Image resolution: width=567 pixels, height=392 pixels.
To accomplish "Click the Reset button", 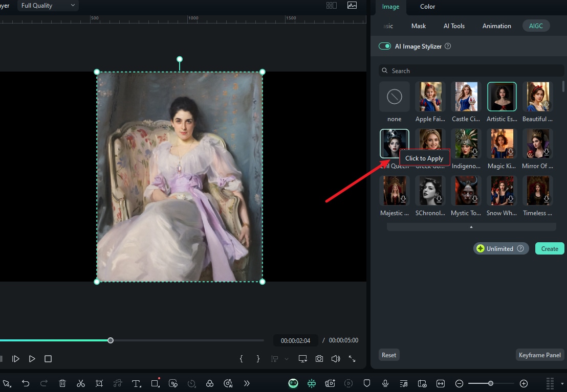I will click(389, 355).
